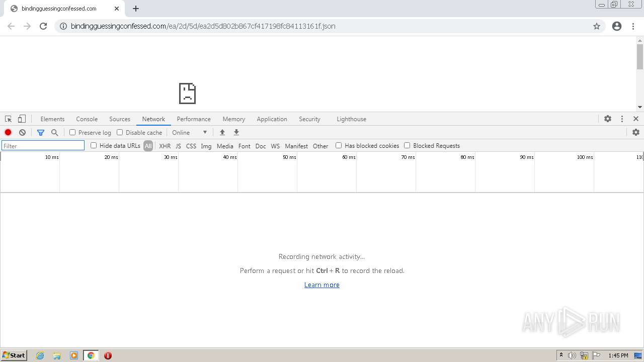Click the Chrome taskbar icon

91,355
